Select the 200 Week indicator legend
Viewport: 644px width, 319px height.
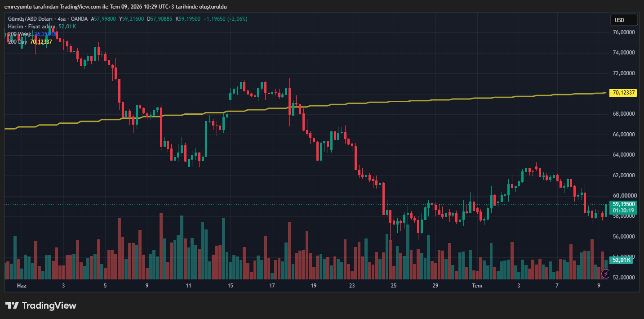(19, 34)
